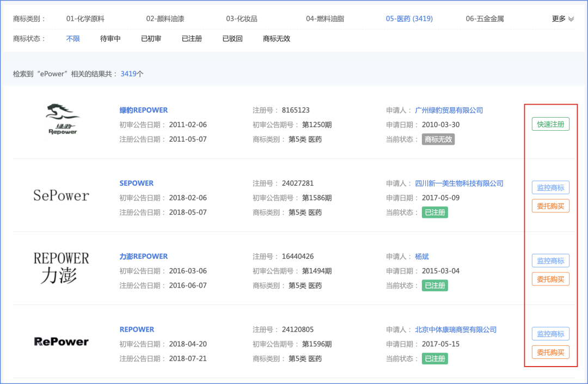The image size is (588, 384).
Task: Open REPOWER 力澎 logo thumbnail
Action: click(61, 269)
